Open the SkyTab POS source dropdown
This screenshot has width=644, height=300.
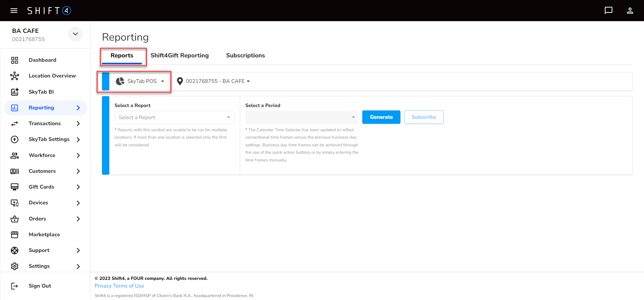[140, 81]
